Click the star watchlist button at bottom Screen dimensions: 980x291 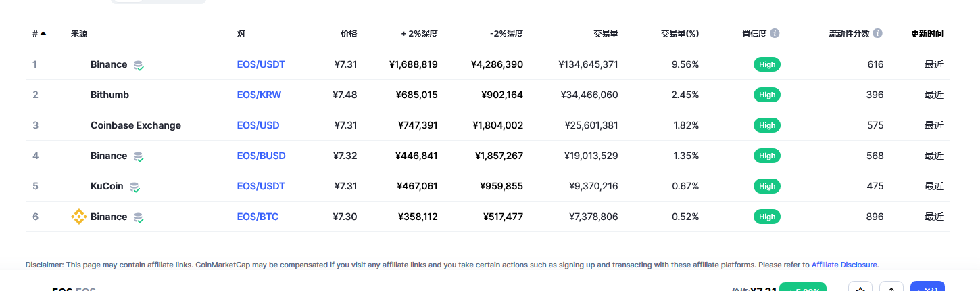[x=860, y=287]
